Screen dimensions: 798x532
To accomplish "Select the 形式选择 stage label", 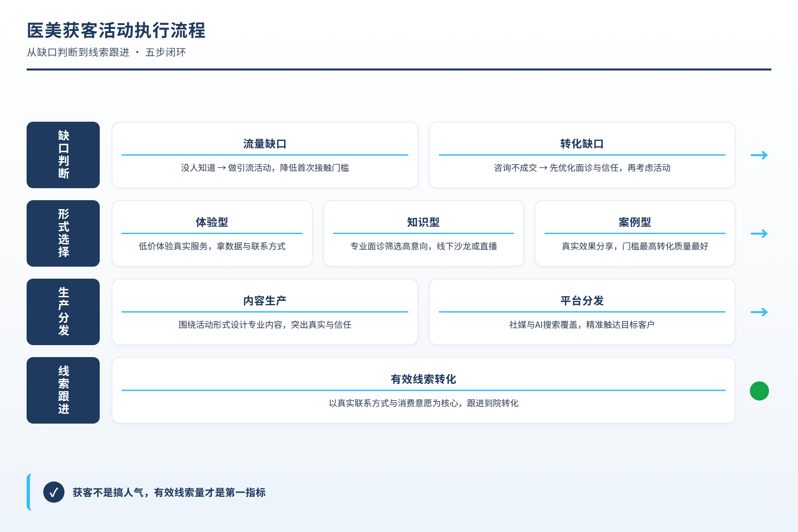I will [x=63, y=233].
